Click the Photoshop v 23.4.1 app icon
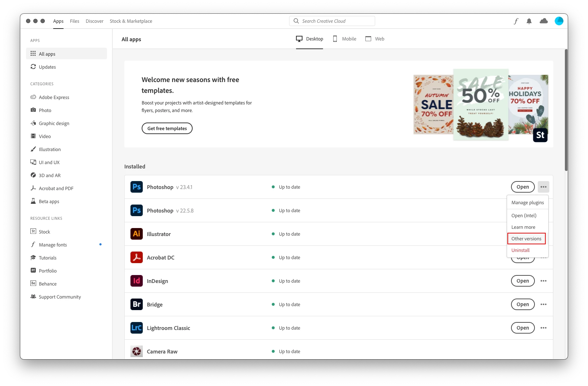The image size is (588, 386). point(137,187)
